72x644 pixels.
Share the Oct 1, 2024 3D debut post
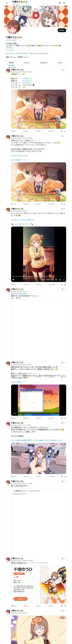[x=65, y=476]
